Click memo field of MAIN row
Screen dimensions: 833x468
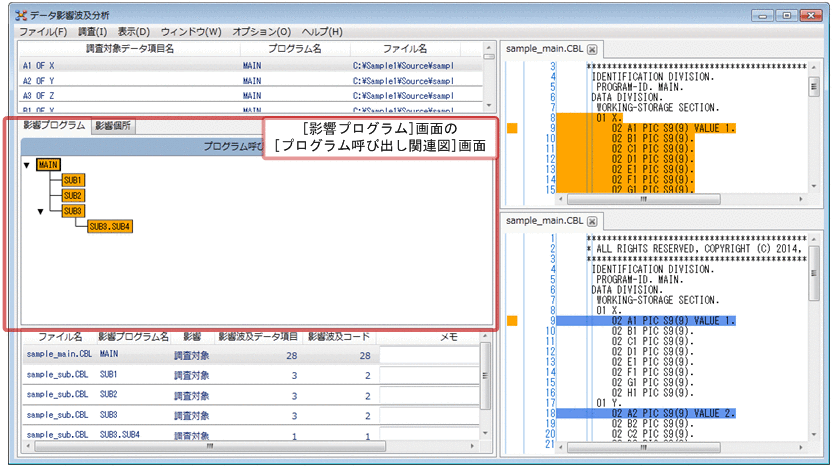429,355
